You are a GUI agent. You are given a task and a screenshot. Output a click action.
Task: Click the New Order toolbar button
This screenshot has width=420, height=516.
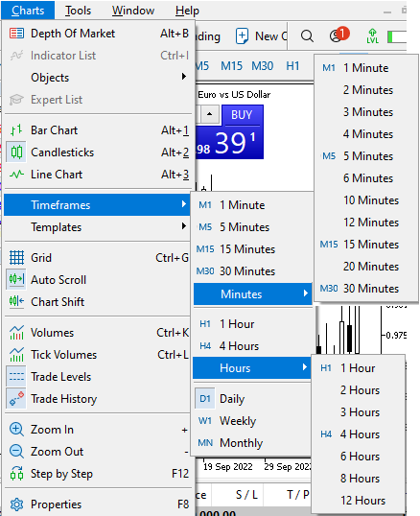(261, 35)
